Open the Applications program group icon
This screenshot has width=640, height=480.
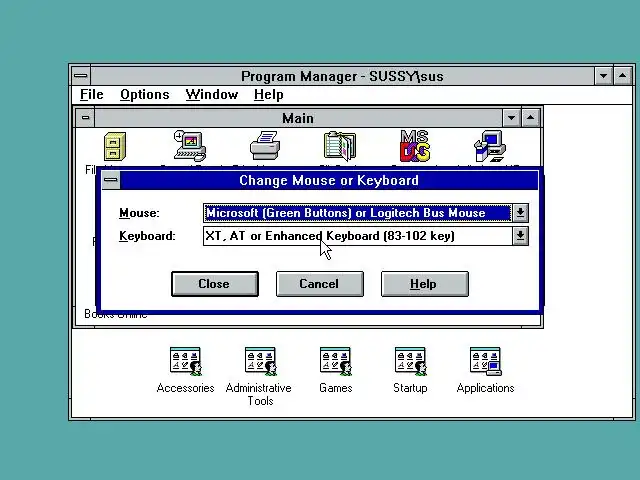click(x=485, y=362)
